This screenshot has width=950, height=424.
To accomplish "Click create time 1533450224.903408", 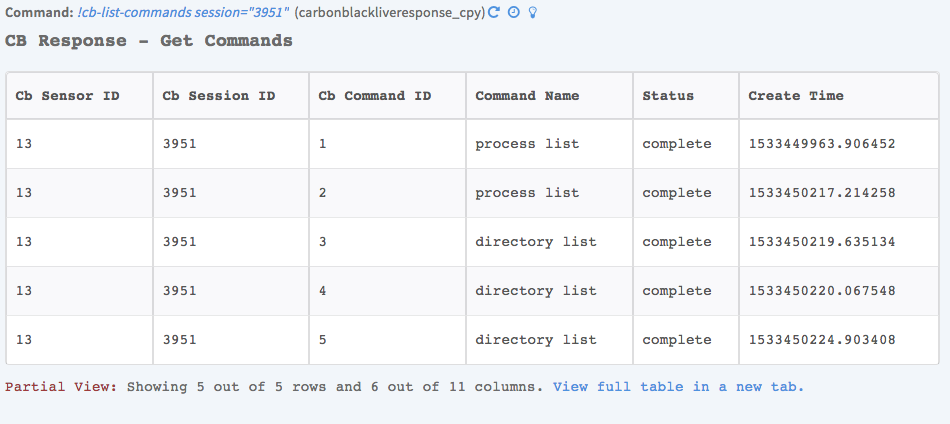I will coord(822,340).
